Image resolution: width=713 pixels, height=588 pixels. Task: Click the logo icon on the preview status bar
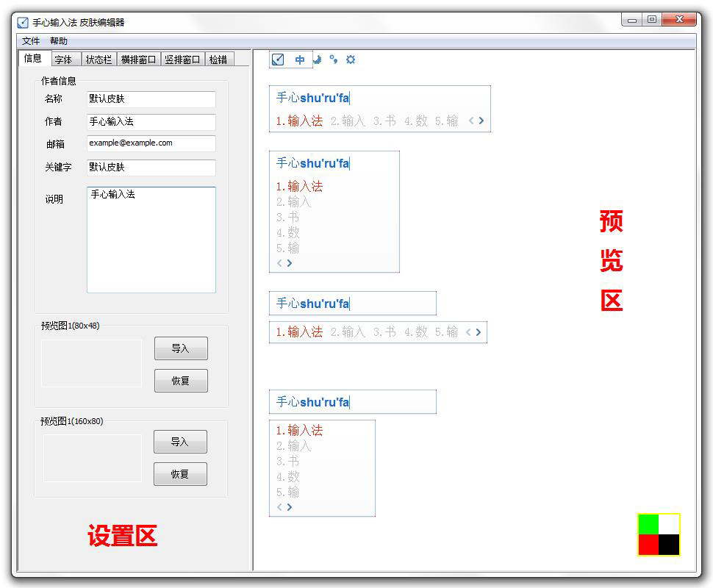point(278,60)
